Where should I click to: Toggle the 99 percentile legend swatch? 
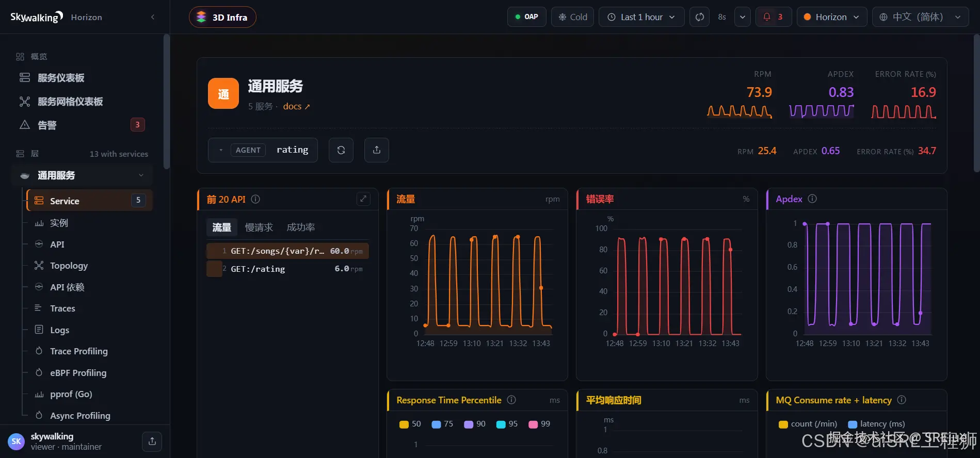(x=533, y=424)
